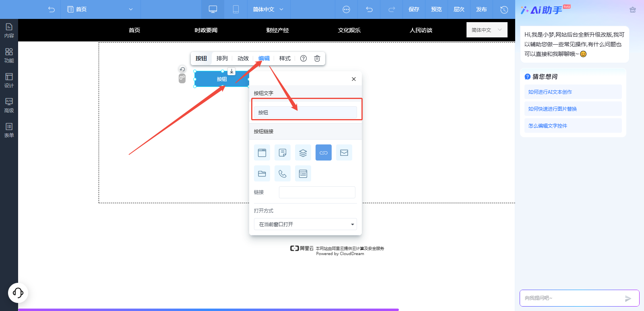The width and height of the screenshot is (644, 311).
Task: Click the clear chat icon in AI助手 header
Action: pos(633,10)
